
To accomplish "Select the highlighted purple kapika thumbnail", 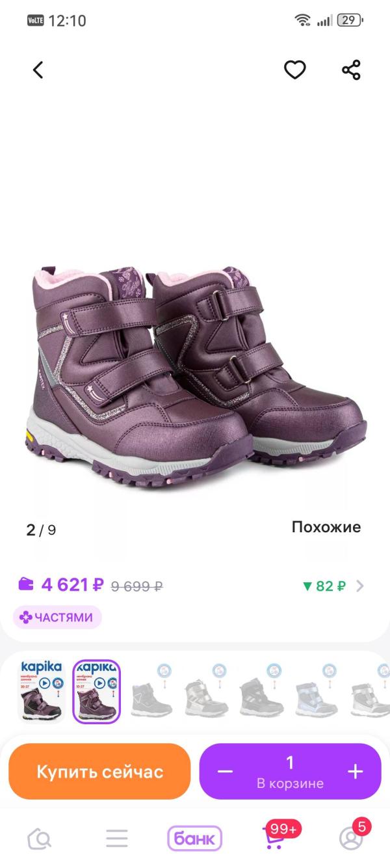I will (96, 692).
